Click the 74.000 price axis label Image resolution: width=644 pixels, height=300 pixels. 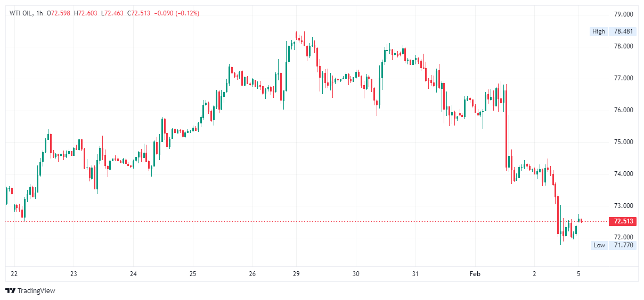coord(623,174)
